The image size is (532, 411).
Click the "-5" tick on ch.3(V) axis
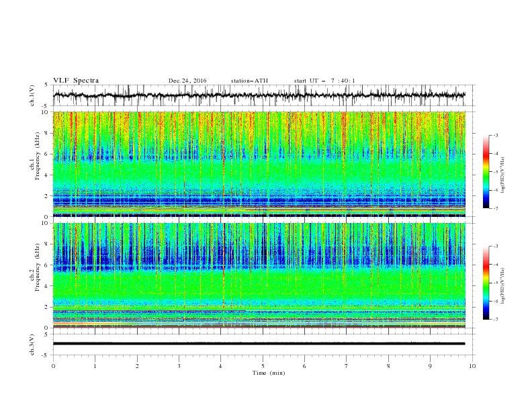pos(45,355)
